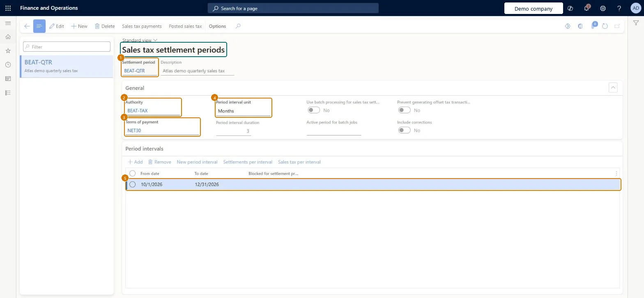Click Edit in the action pane
The width and height of the screenshot is (644, 298).
(57, 26)
